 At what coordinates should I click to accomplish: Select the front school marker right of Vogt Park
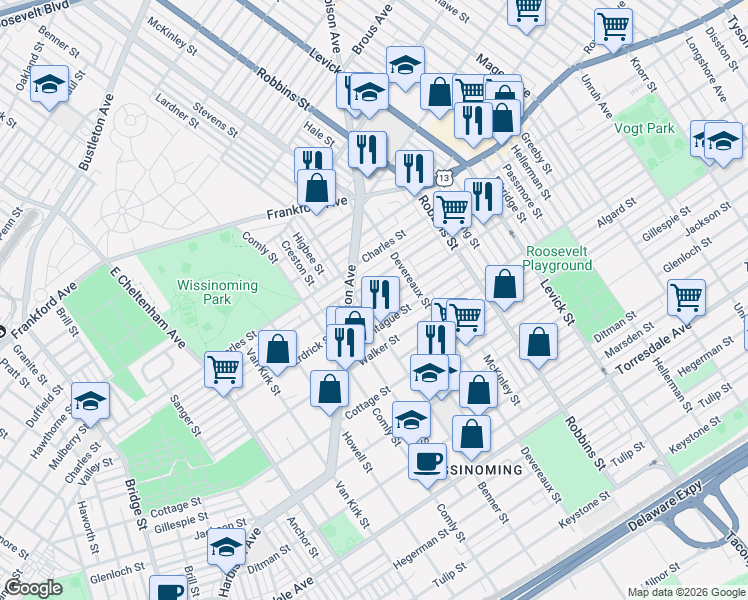click(x=724, y=142)
